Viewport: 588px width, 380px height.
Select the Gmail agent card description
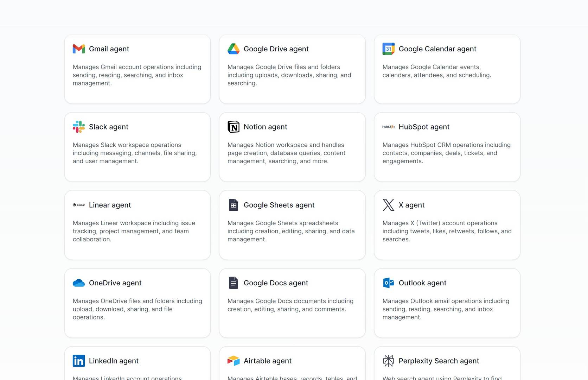pos(137,75)
